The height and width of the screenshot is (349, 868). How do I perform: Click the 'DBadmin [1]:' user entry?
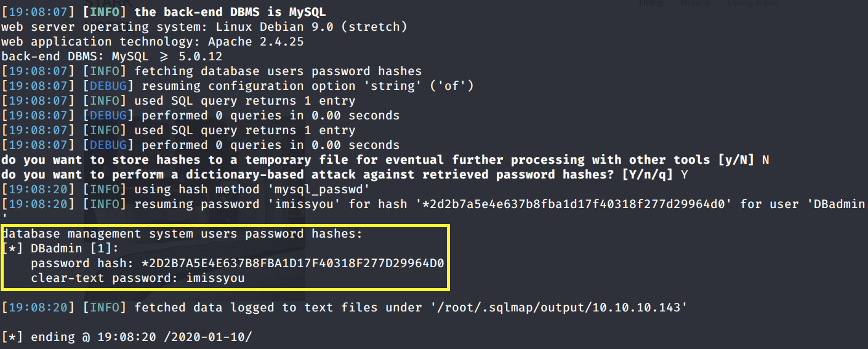coord(74,249)
